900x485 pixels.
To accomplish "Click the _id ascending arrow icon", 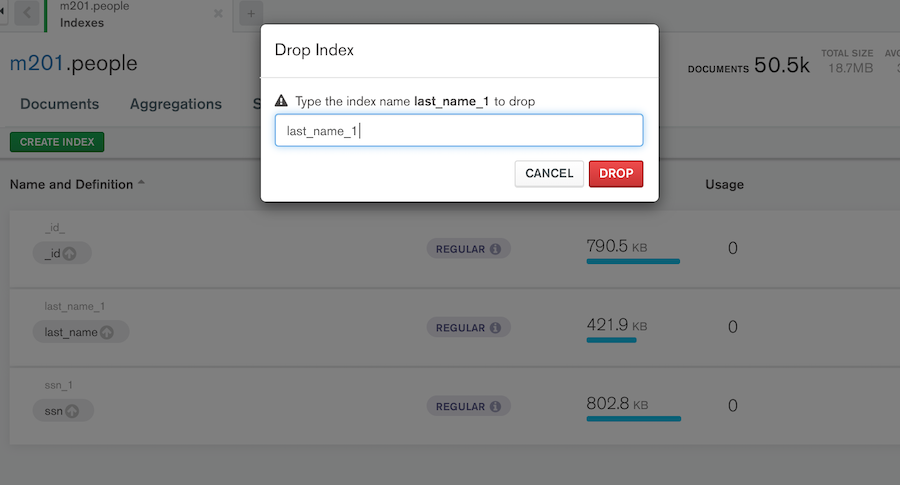I will (69, 253).
